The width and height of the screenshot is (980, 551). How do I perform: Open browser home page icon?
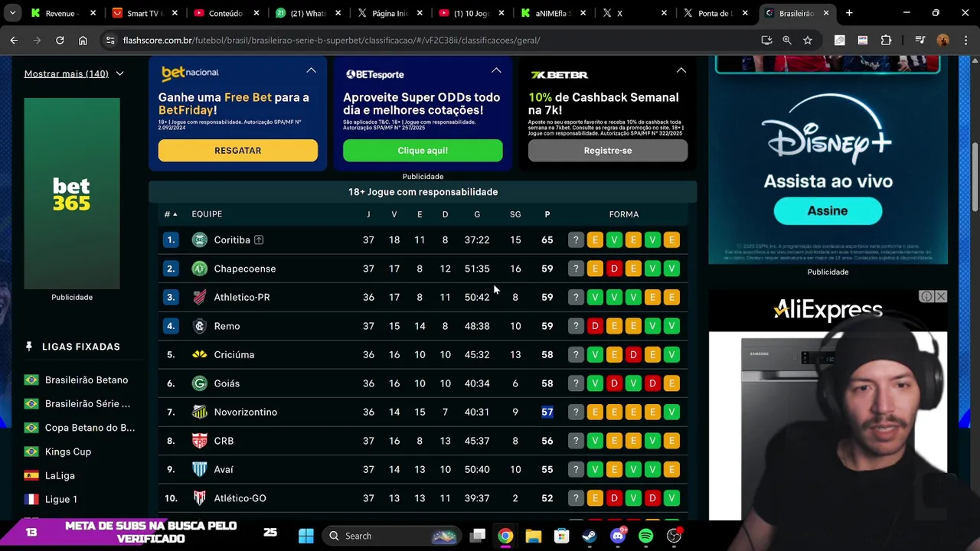click(x=83, y=40)
